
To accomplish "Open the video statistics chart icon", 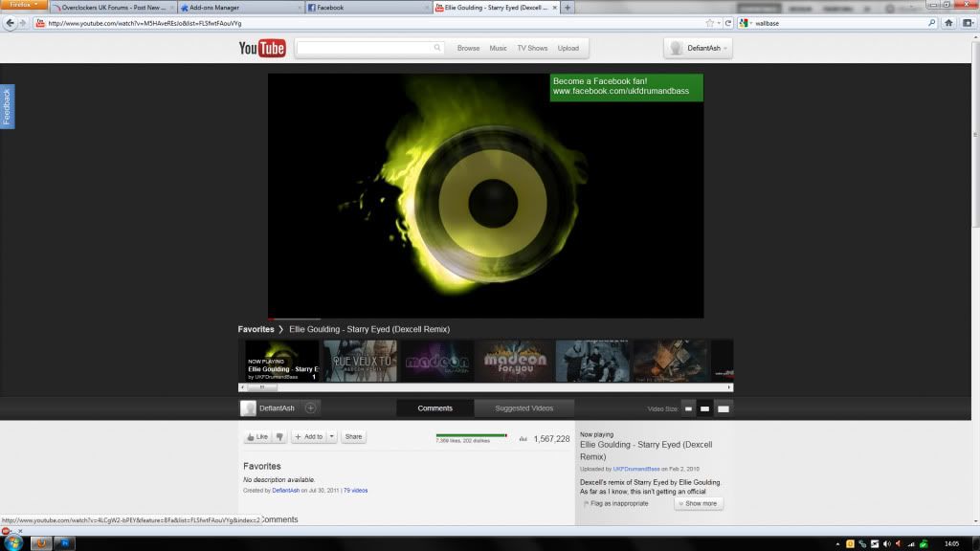I will tap(523, 439).
